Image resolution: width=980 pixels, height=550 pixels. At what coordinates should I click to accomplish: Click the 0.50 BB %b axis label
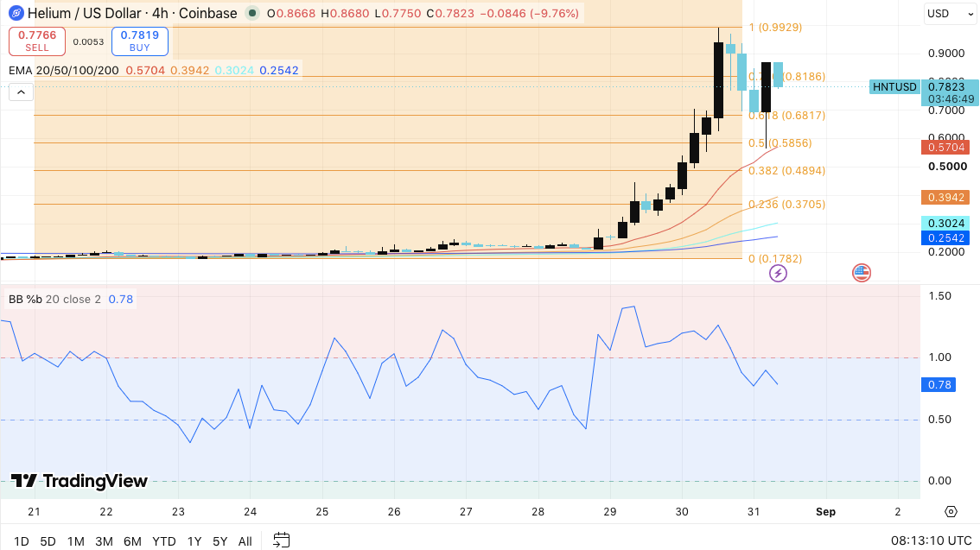click(940, 419)
